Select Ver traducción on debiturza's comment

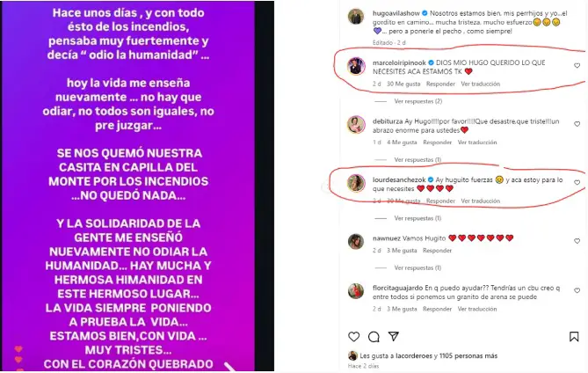[x=477, y=143]
